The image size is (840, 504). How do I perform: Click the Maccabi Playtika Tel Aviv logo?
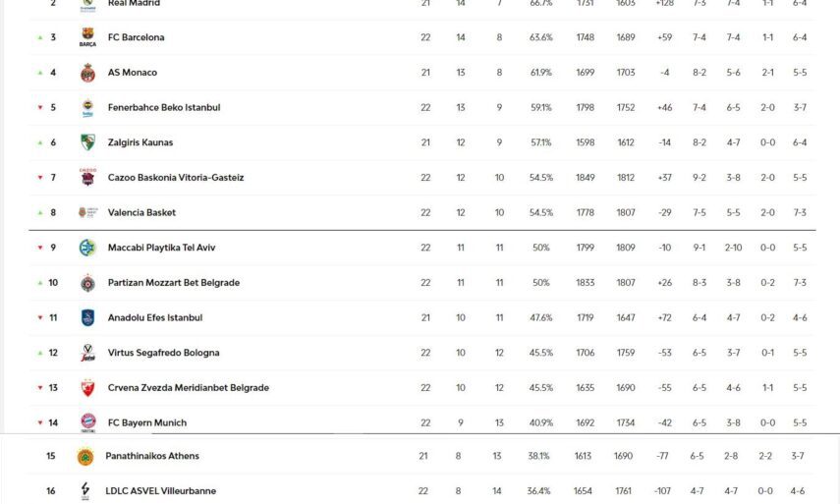tap(87, 248)
